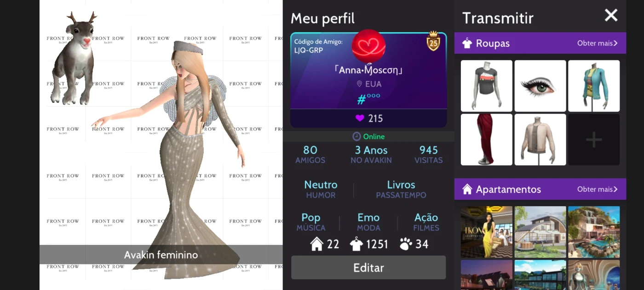Select the red skirt clothing thumbnail
Image resolution: width=644 pixels, height=290 pixels.
[487, 139]
